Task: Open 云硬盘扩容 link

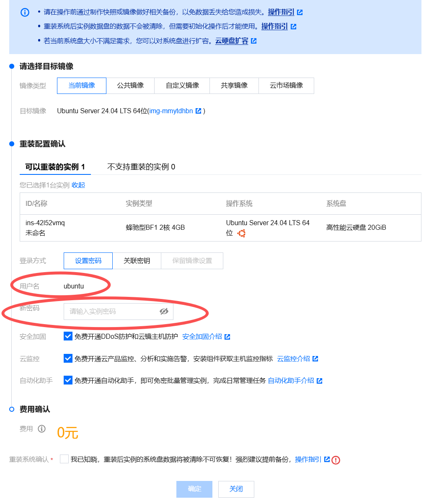Action: coord(232,41)
